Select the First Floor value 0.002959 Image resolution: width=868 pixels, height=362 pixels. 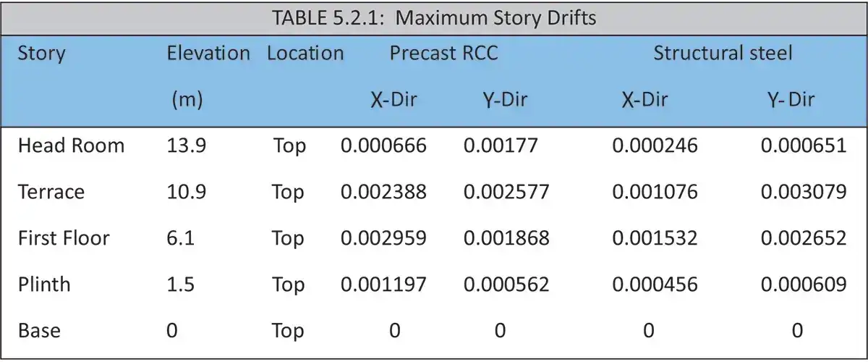[384, 238]
